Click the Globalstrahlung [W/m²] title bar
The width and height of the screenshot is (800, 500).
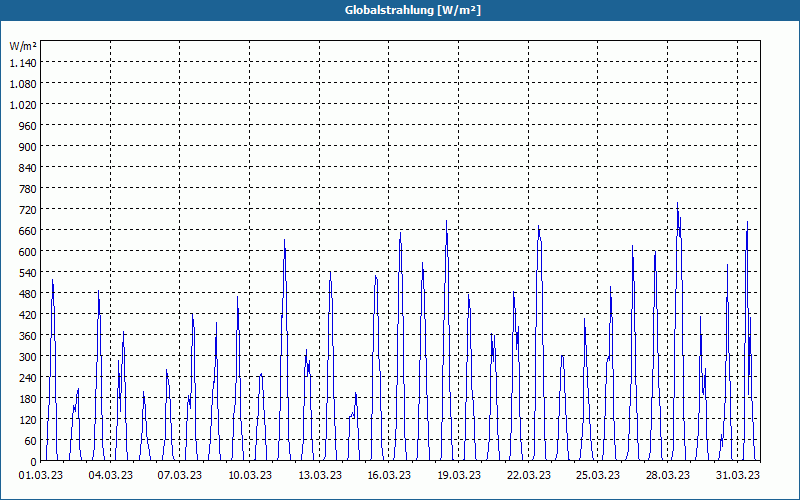400,10
